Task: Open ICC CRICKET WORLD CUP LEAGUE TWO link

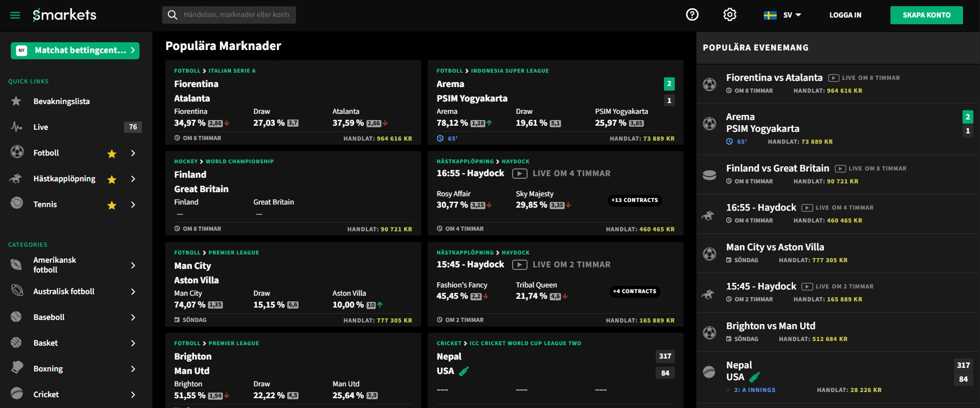Action: click(x=525, y=344)
